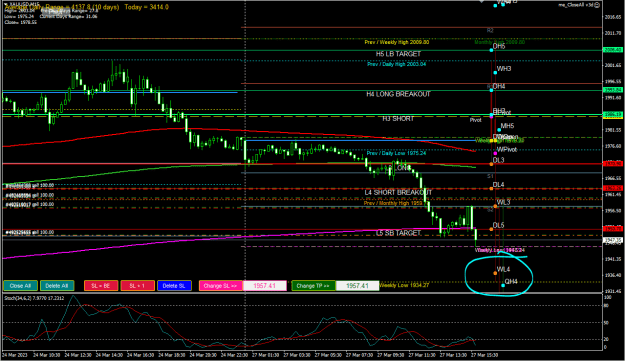Click the 2016.65 price on the scale

pyautogui.click(x=613, y=17)
